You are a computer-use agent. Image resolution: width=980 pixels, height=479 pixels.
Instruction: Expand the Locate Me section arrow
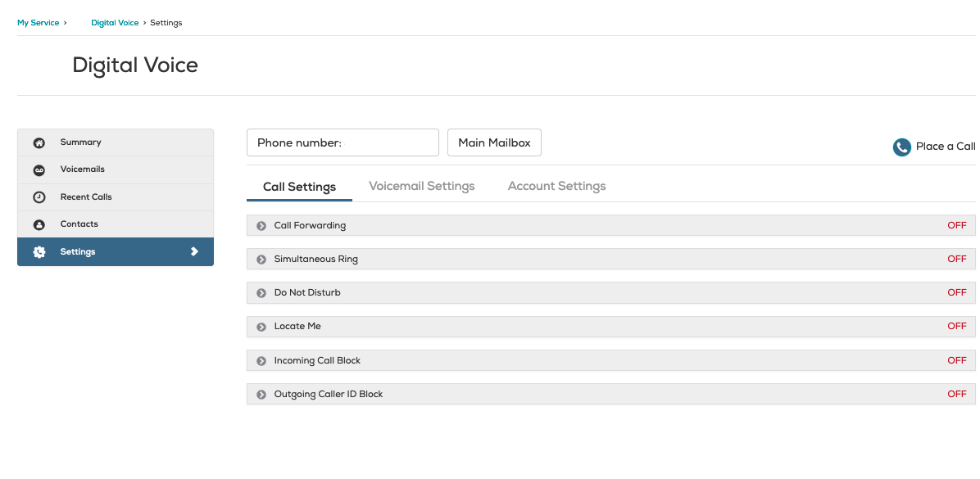coord(261,327)
